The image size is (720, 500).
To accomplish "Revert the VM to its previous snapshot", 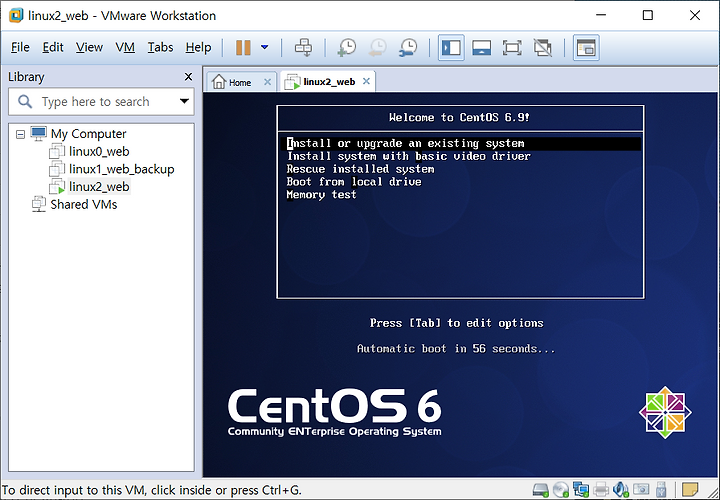I will [377, 47].
